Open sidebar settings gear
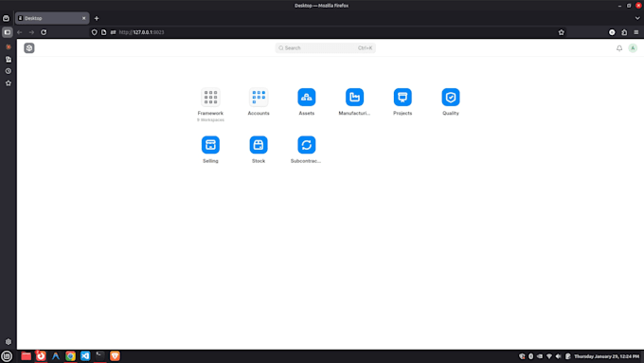644x363 pixels. pyautogui.click(x=9, y=341)
